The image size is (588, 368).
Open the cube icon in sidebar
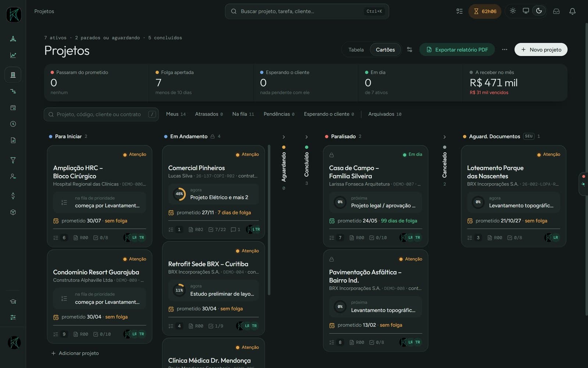13,212
